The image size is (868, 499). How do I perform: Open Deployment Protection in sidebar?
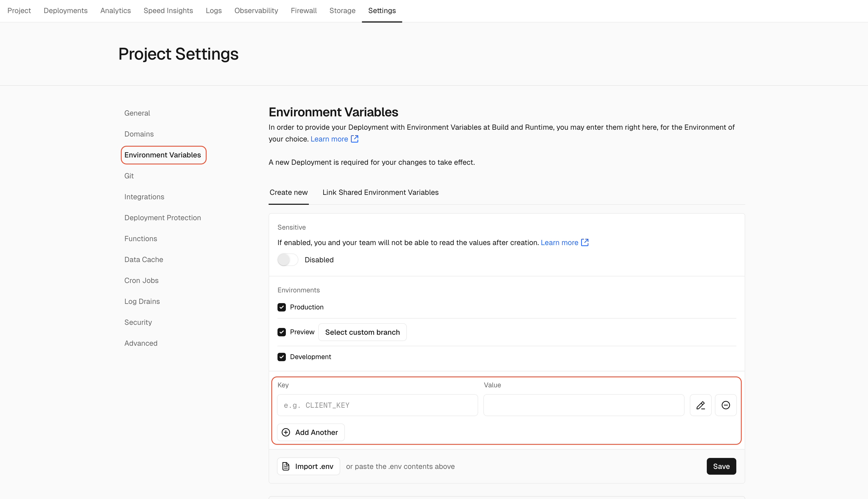click(x=162, y=218)
